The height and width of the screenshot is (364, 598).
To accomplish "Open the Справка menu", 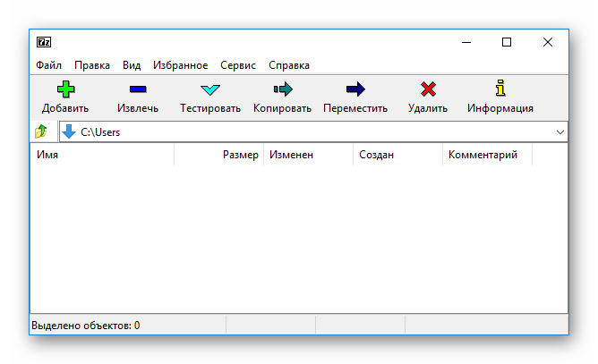I will (x=289, y=65).
